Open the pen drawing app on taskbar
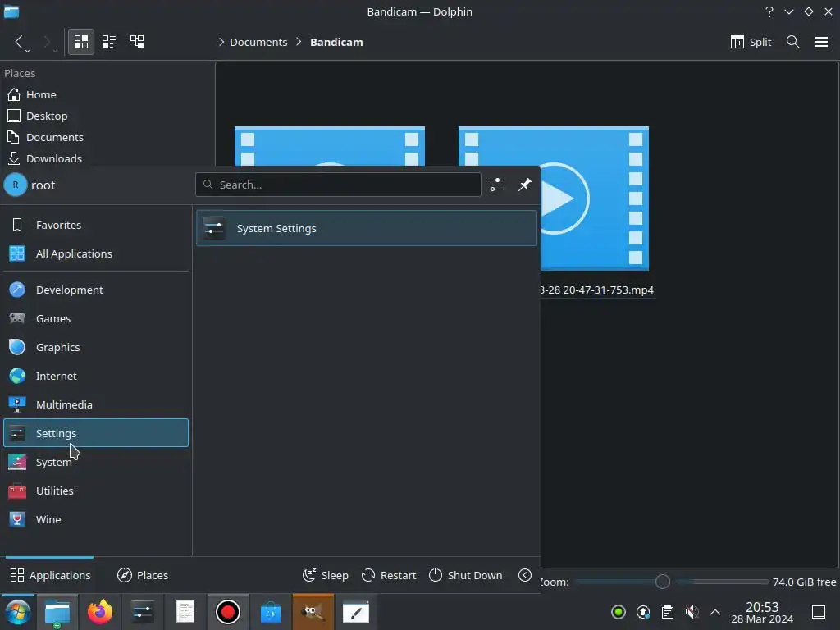This screenshot has width=840, height=630. (x=356, y=612)
